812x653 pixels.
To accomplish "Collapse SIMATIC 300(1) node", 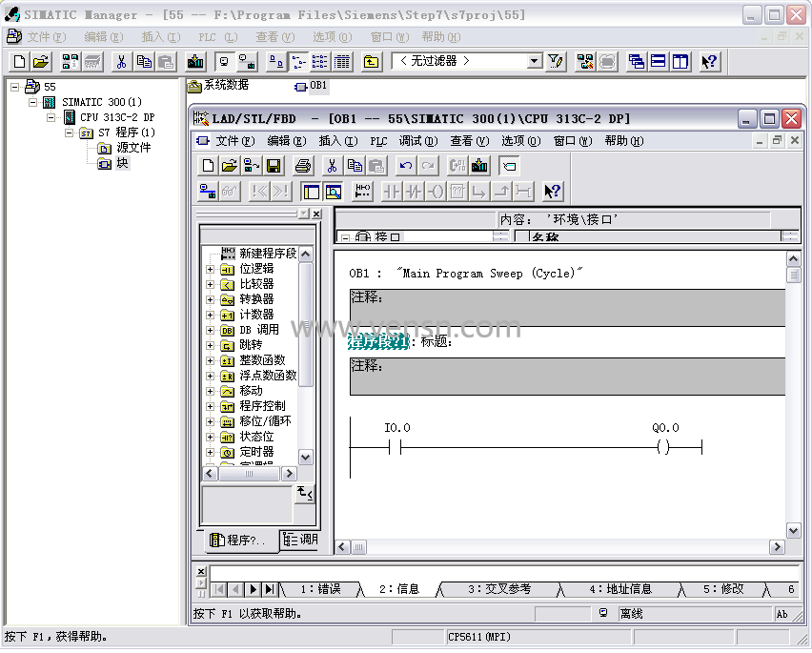I will pos(33,102).
